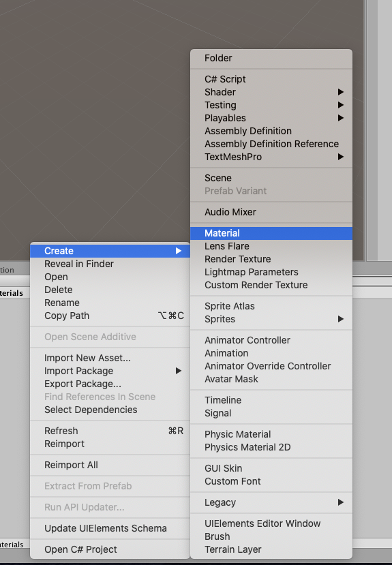Choose Export Package...
Image resolution: width=392 pixels, height=565 pixels.
click(x=110, y=384)
